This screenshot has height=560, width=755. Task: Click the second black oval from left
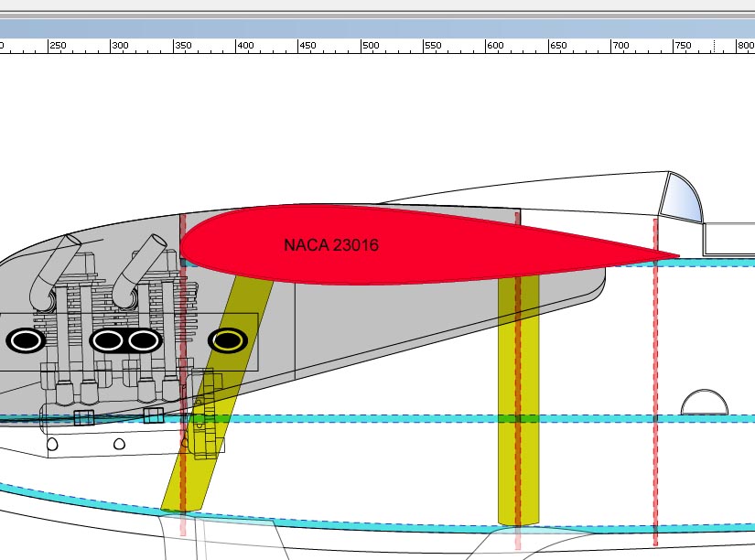[108, 340]
